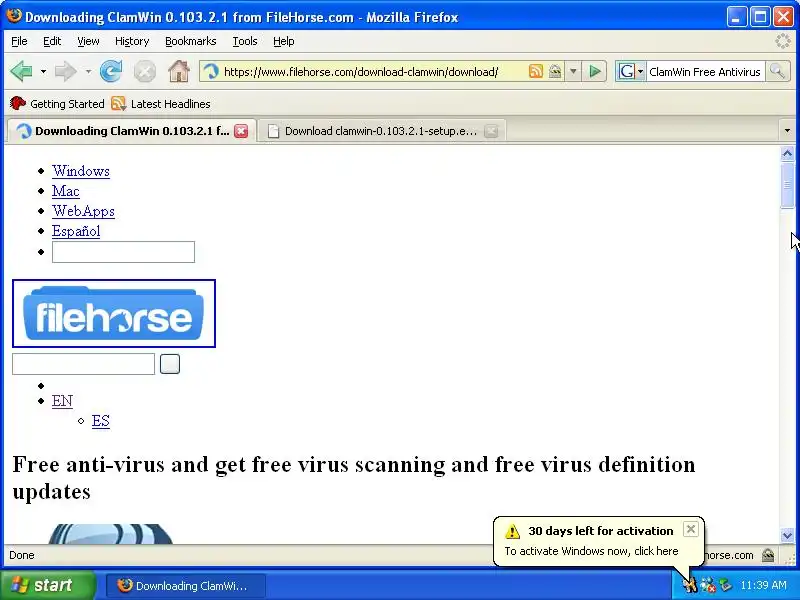Open the File menu
800x600 pixels.
[x=19, y=41]
